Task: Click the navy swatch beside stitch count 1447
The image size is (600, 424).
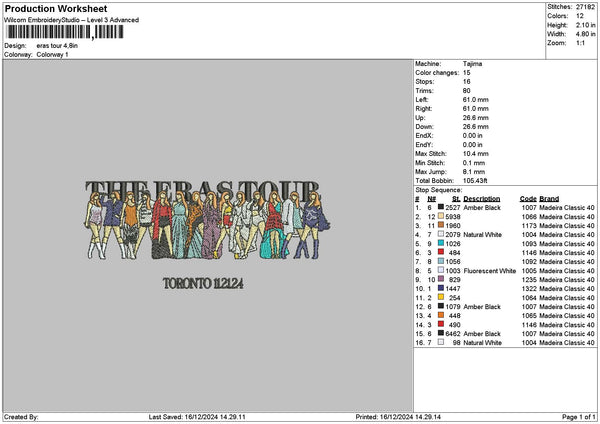Action: (441, 288)
